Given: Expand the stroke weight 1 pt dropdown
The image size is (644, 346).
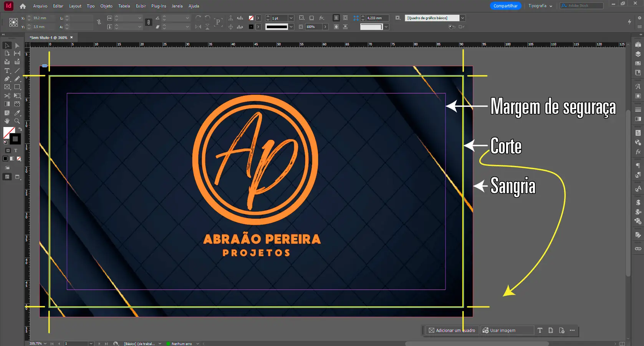Looking at the screenshot, I should (x=291, y=18).
